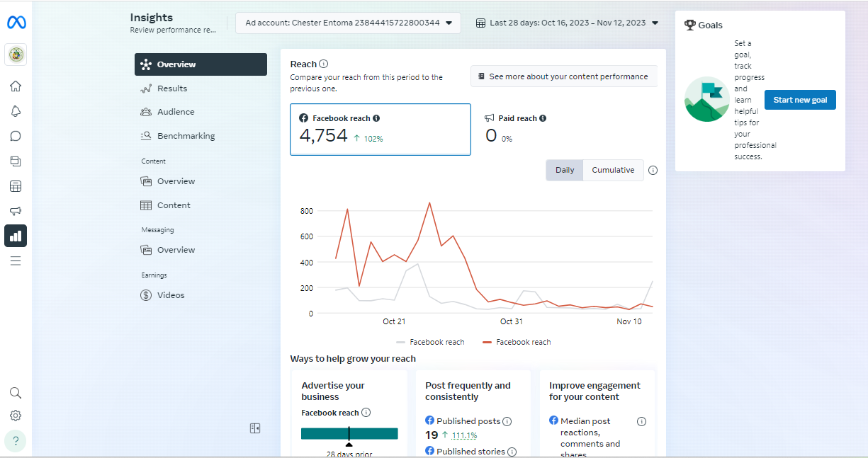868x458 pixels.
Task: Switch the chart to Daily view
Action: point(565,170)
